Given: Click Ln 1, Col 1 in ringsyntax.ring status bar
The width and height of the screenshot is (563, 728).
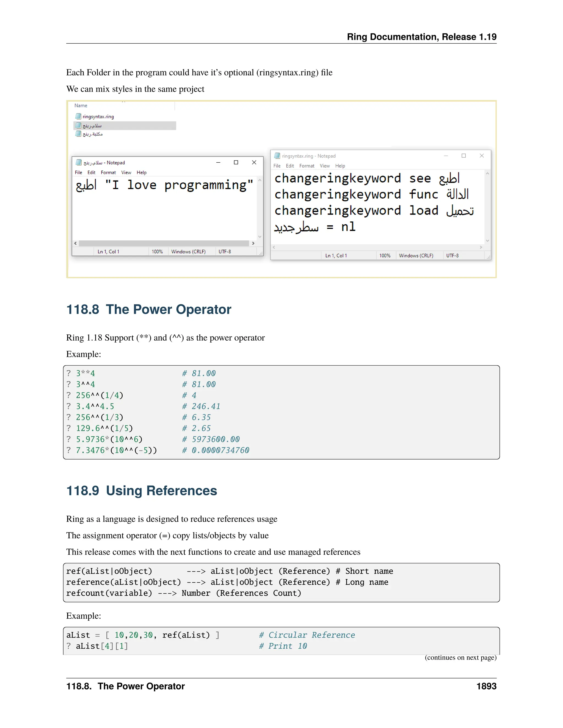Looking at the screenshot, I should coord(336,256).
